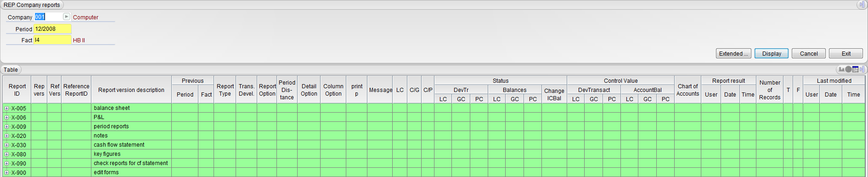Screen dimensions: 868x177
Task: Select the circle view icon in Table toolbar
Action: [848, 69]
